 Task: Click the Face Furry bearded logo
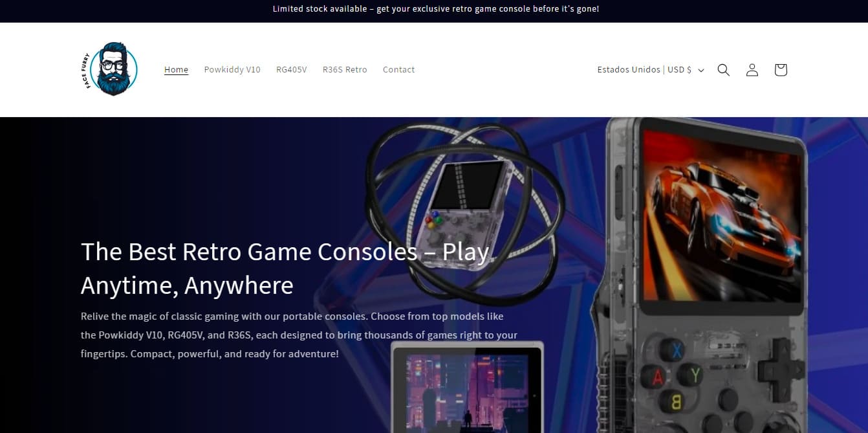tap(111, 69)
